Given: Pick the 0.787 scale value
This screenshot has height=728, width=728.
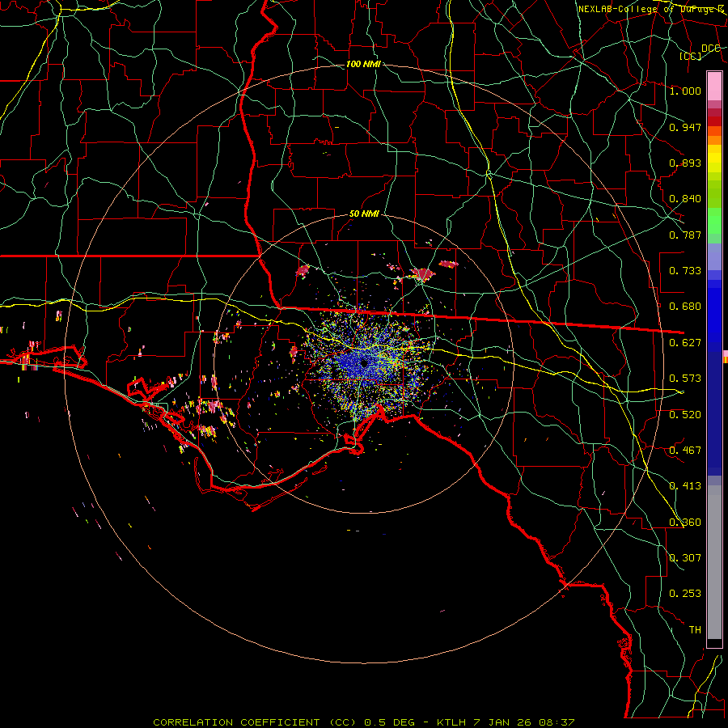Looking at the screenshot, I should (685, 235).
